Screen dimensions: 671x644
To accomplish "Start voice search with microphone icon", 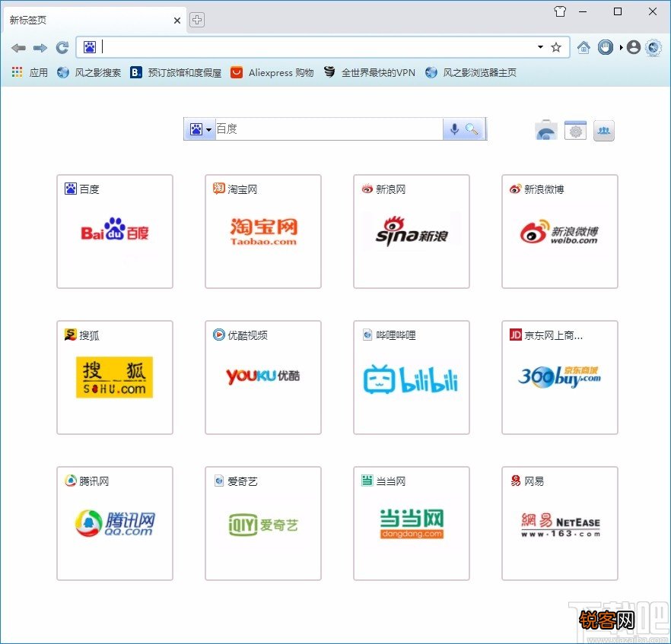I will pos(454,128).
